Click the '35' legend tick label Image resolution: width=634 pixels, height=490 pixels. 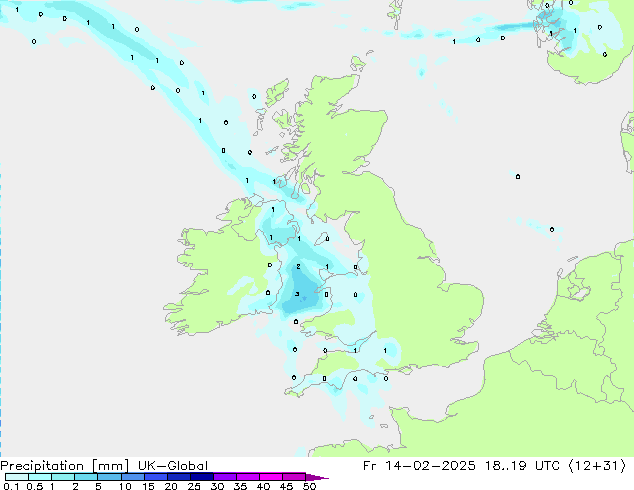(240, 486)
